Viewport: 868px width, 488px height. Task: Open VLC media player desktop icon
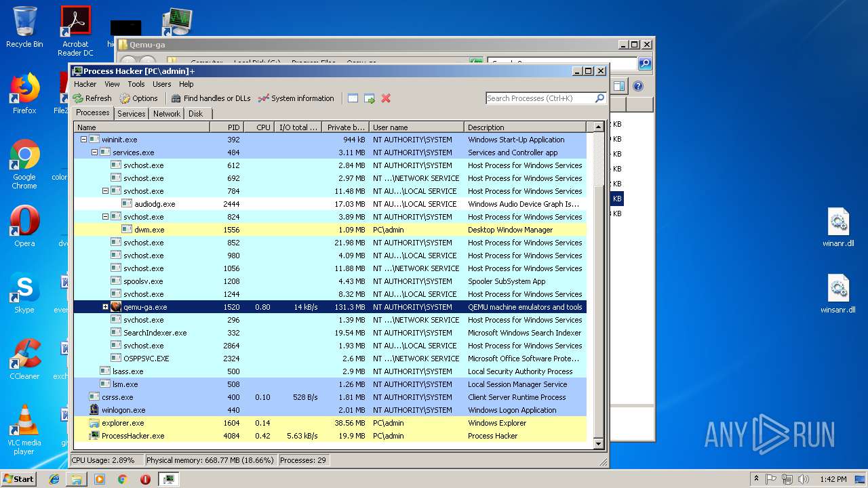point(24,430)
